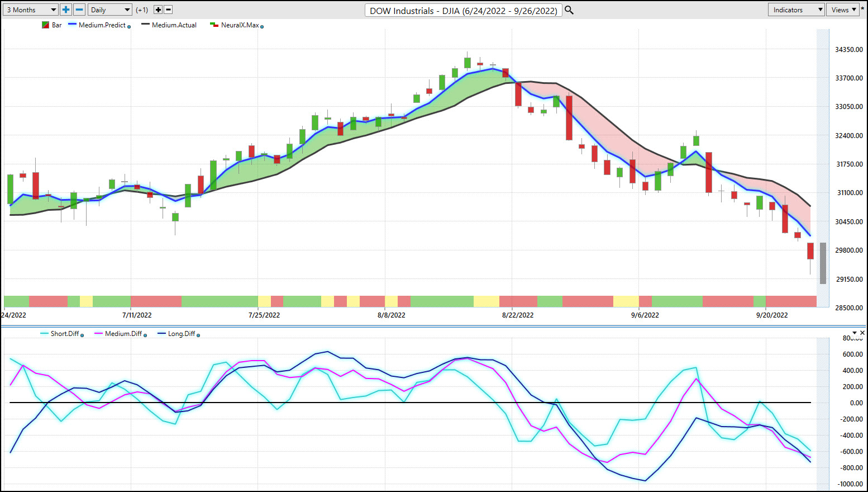Click the Medium.Predict settings dot
The height and width of the screenshot is (492, 868).
[129, 26]
